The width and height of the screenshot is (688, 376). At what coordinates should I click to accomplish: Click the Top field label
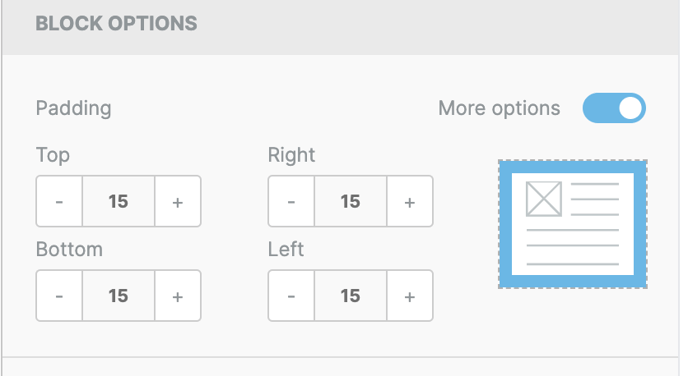coord(53,155)
